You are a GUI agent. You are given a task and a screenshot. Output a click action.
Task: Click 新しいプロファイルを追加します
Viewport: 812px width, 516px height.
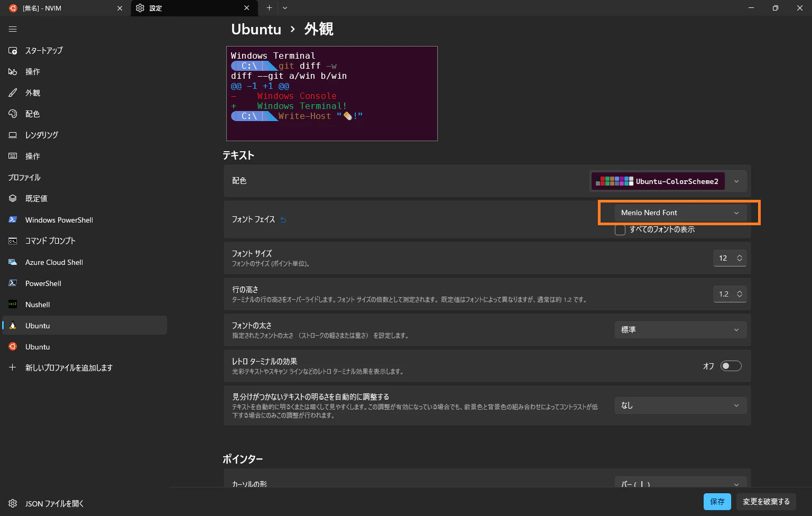pos(85,368)
